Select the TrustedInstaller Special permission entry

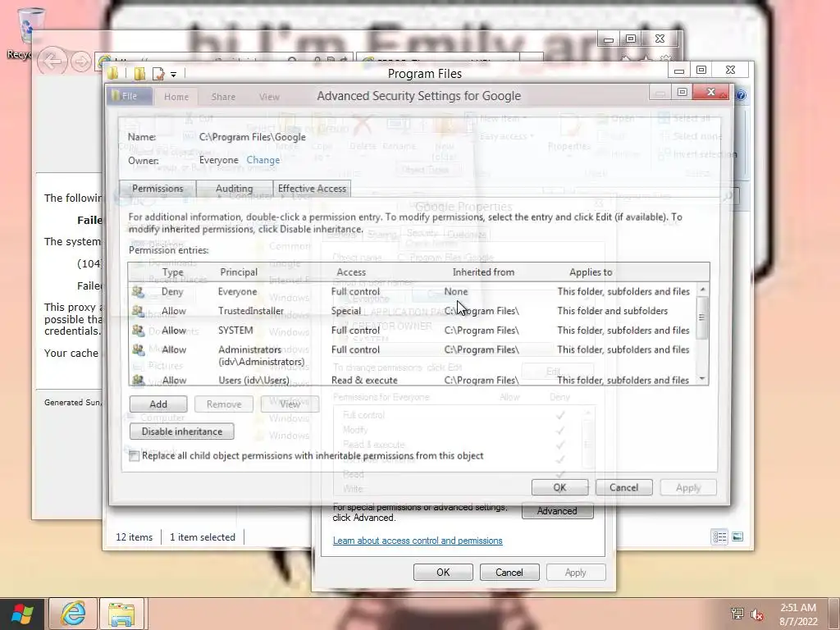click(413, 311)
